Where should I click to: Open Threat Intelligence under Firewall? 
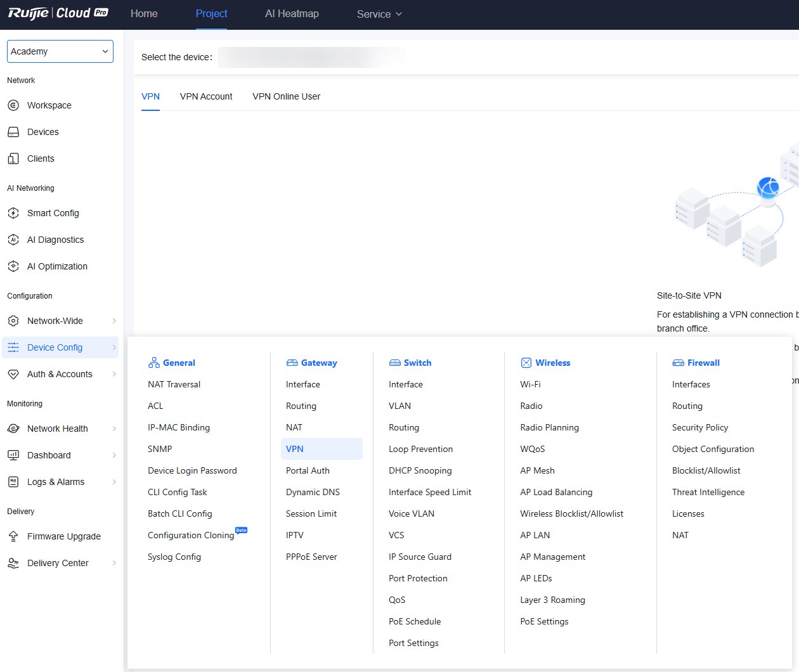[708, 492]
